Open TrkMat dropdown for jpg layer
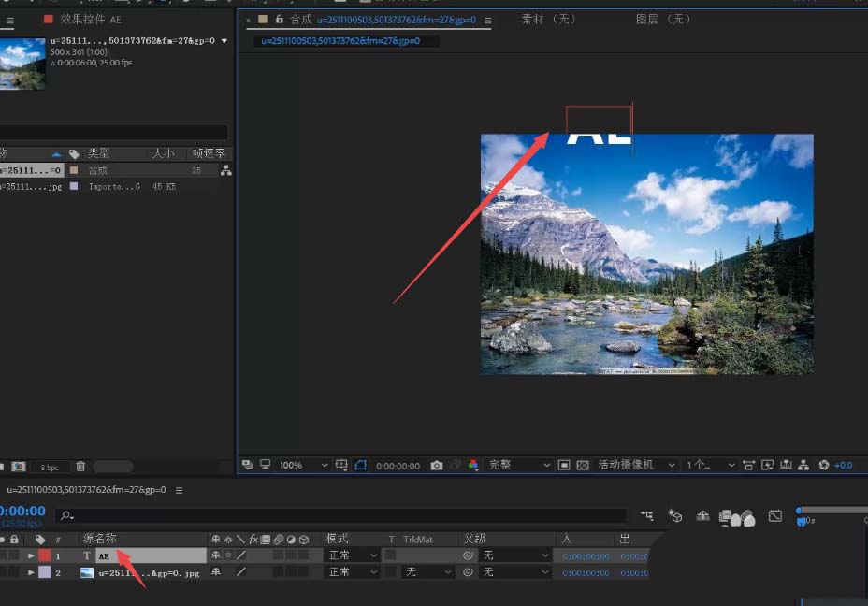868x606 pixels. (427, 571)
